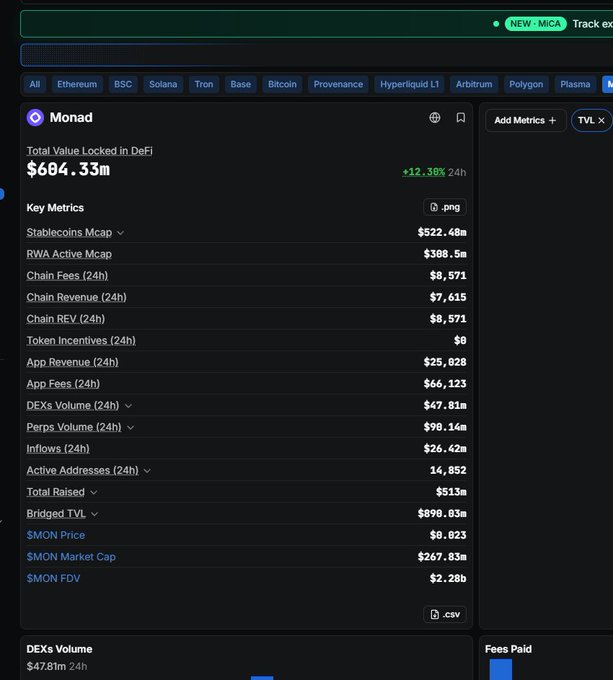Switch to the Provenance chain tab
The width and height of the screenshot is (613, 680).
coord(338,84)
